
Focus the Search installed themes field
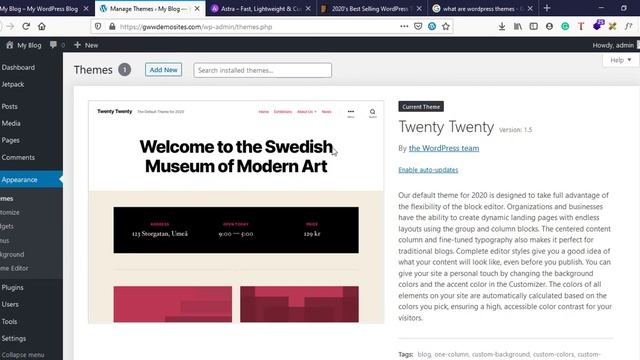pos(262,70)
